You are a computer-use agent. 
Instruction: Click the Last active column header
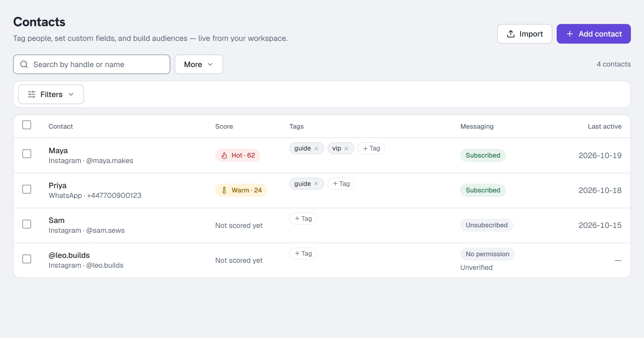(605, 126)
